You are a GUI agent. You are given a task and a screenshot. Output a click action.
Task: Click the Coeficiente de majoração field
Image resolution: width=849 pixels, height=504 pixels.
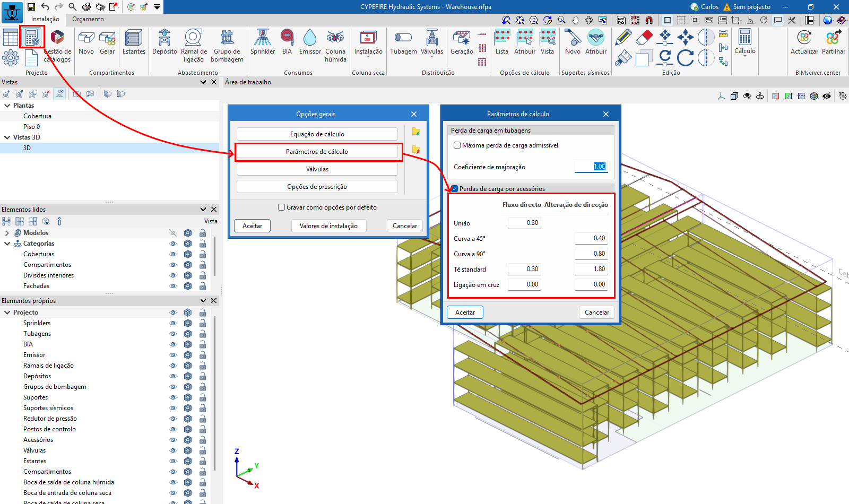(591, 167)
